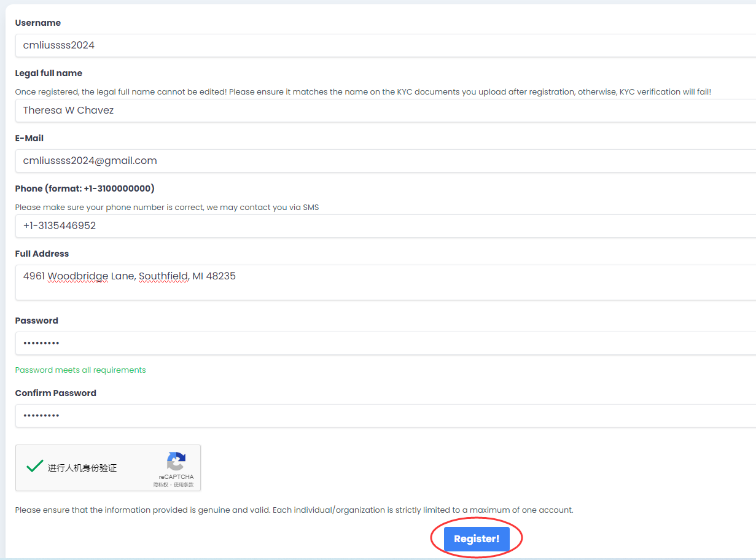Click the Legal full name label
This screenshot has height=560, width=756.
pos(49,73)
